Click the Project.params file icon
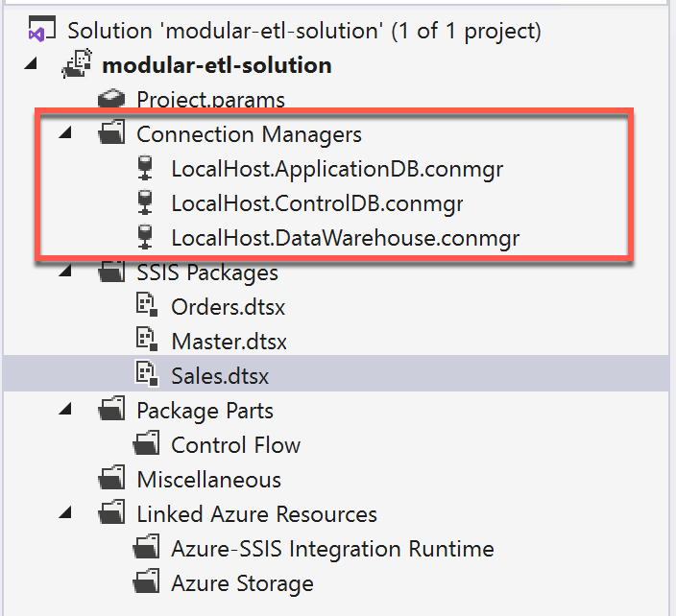676x616 pixels. coord(112,100)
